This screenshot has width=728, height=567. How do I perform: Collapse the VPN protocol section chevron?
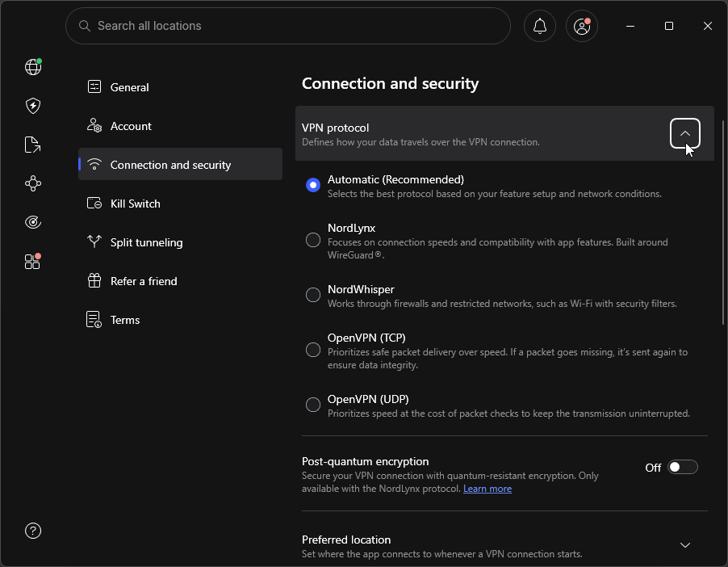(685, 133)
